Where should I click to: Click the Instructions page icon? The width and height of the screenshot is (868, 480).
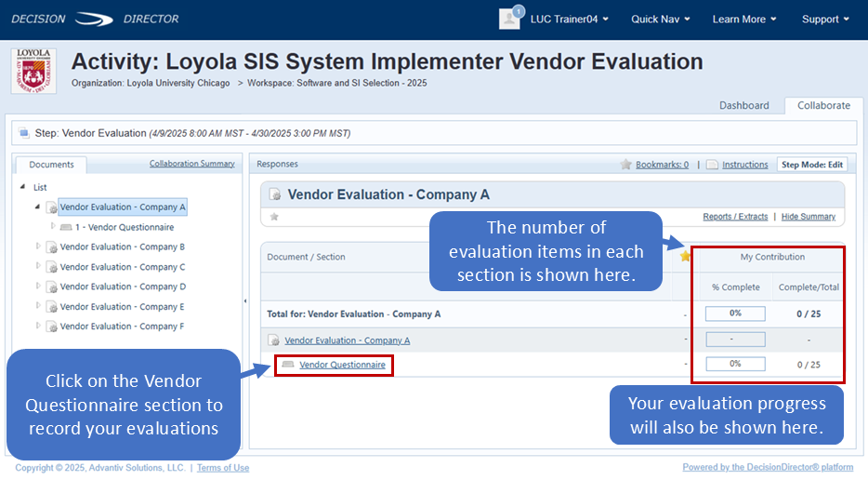point(713,165)
